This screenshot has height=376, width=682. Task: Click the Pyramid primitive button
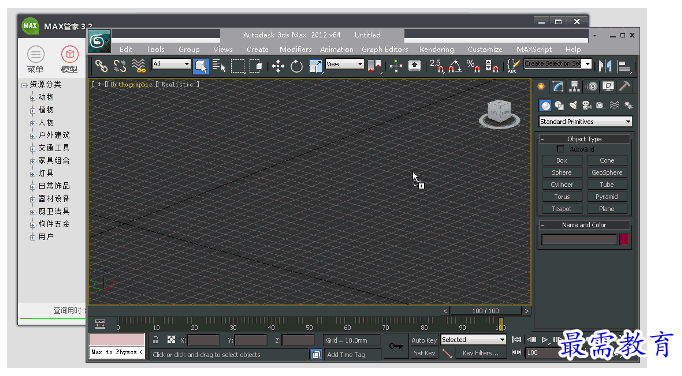pyautogui.click(x=607, y=197)
